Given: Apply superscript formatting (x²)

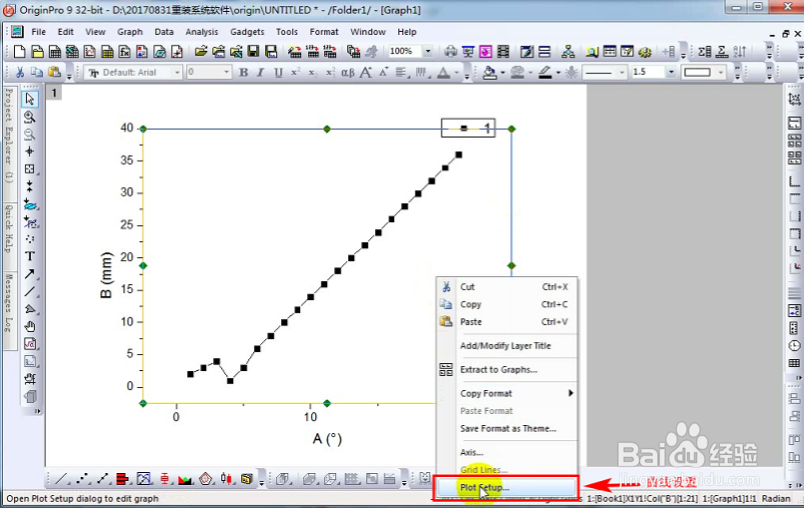Looking at the screenshot, I should pos(295,72).
